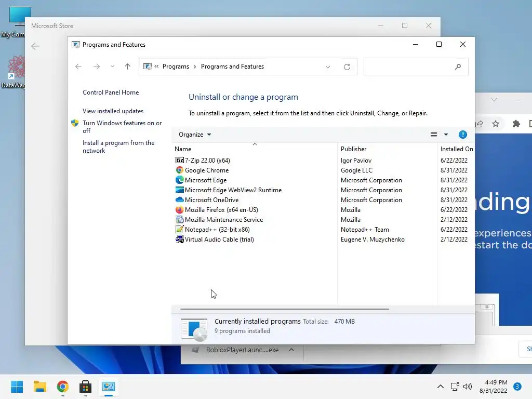This screenshot has height=399, width=532.
Task: Click the Windows Start button
Action: click(17, 387)
